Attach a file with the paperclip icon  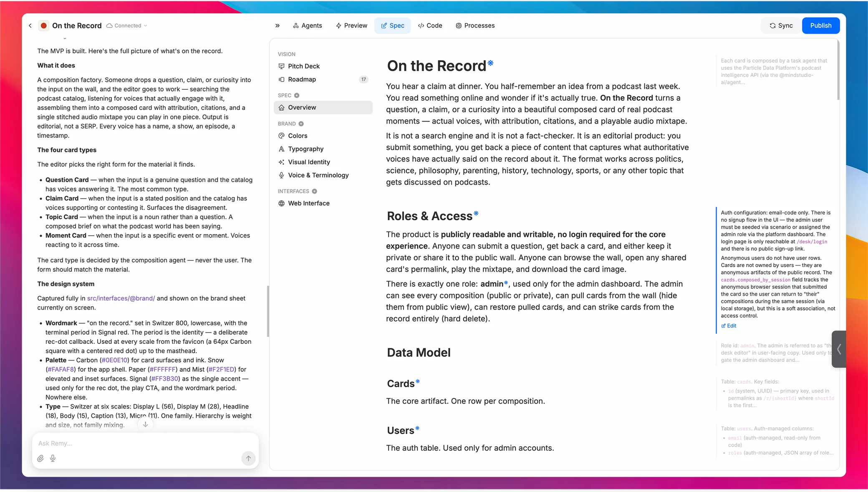[x=40, y=458]
